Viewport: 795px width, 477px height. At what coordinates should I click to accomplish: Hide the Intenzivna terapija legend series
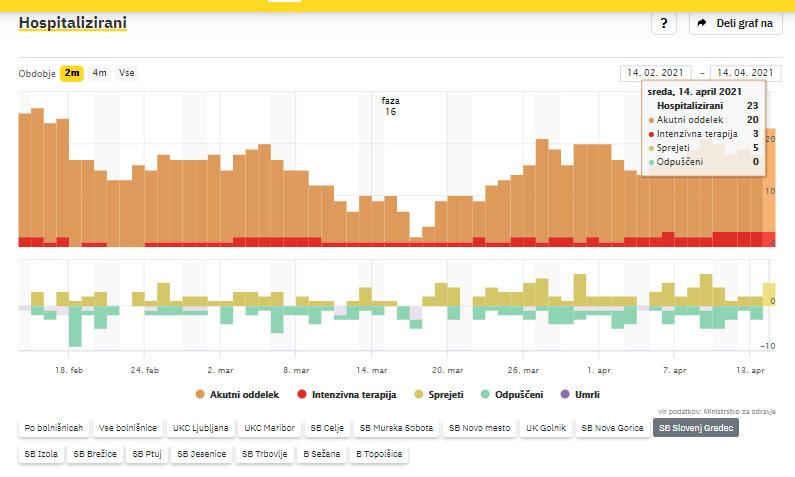click(x=347, y=395)
